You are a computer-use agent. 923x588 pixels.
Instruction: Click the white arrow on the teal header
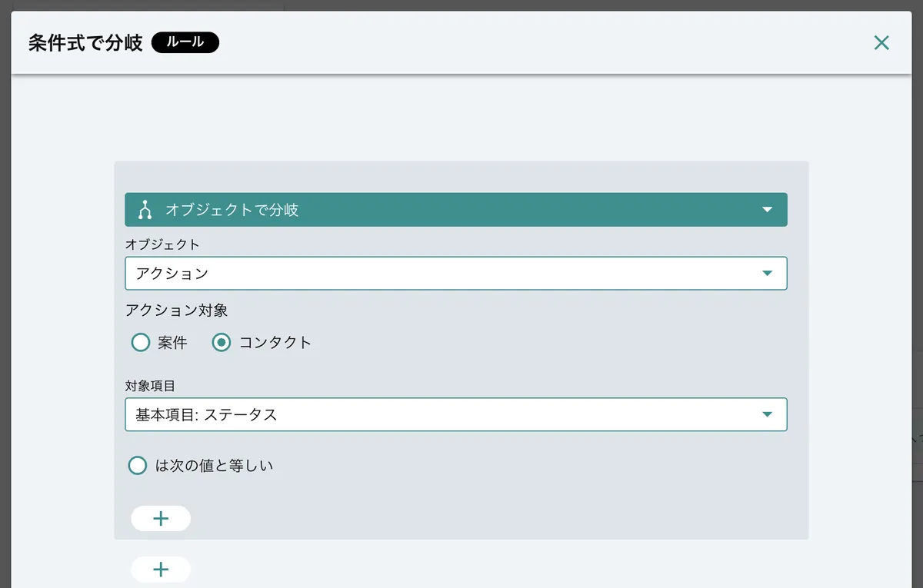pyautogui.click(x=766, y=210)
